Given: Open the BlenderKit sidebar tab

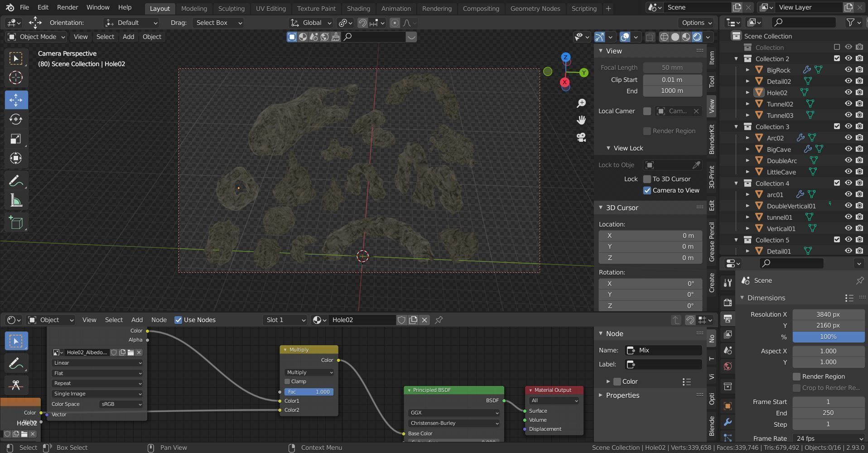Looking at the screenshot, I should [x=712, y=139].
